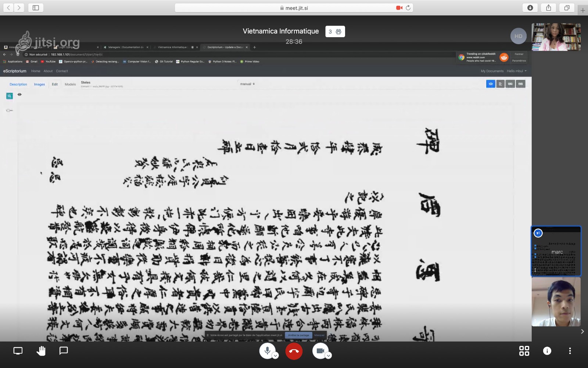Expand microphone audio options chevron

click(275, 355)
